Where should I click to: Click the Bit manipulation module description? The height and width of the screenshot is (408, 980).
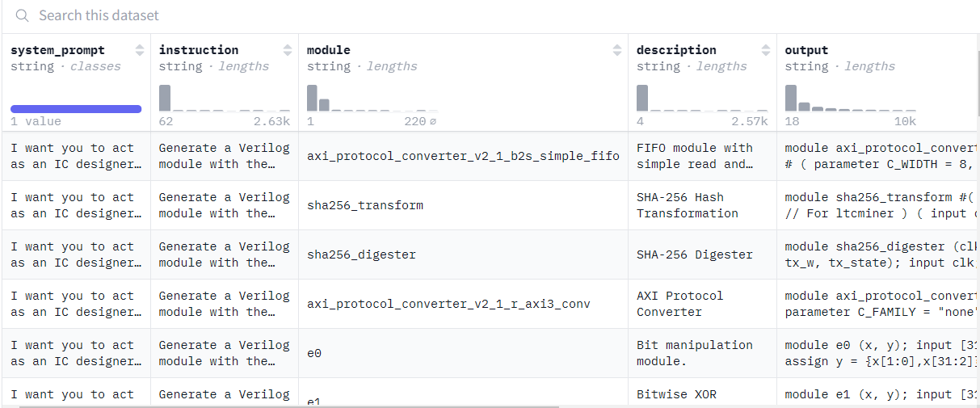coord(694,353)
